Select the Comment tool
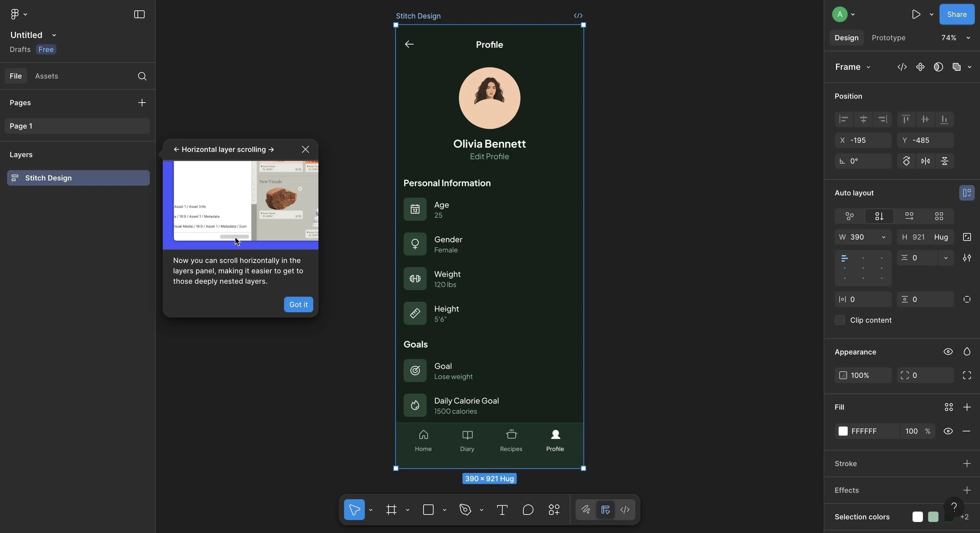 tap(528, 510)
